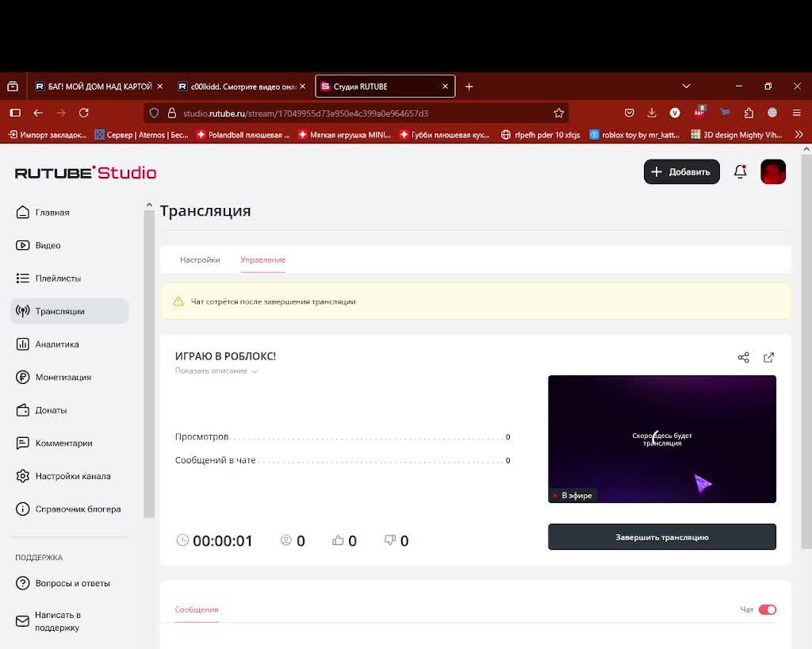The height and width of the screenshot is (649, 812).
Task: Open the user profile avatar
Action: pyautogui.click(x=772, y=171)
